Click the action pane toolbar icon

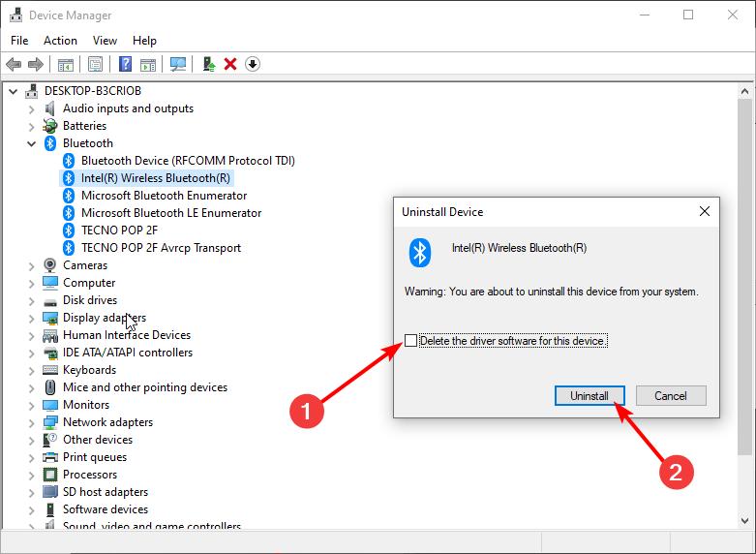(x=148, y=64)
